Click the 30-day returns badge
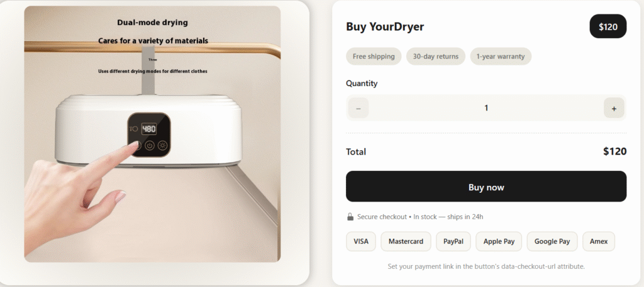This screenshot has height=287, width=644. [x=436, y=57]
